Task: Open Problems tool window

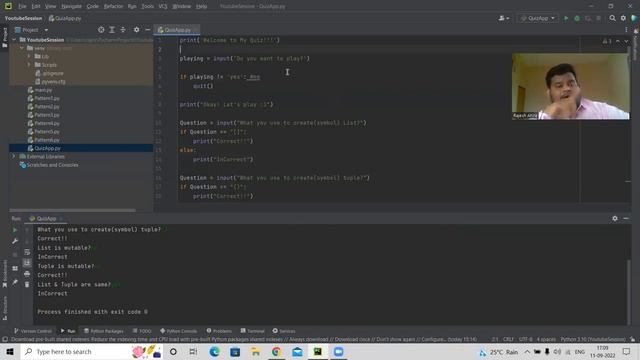Action: 219,331
